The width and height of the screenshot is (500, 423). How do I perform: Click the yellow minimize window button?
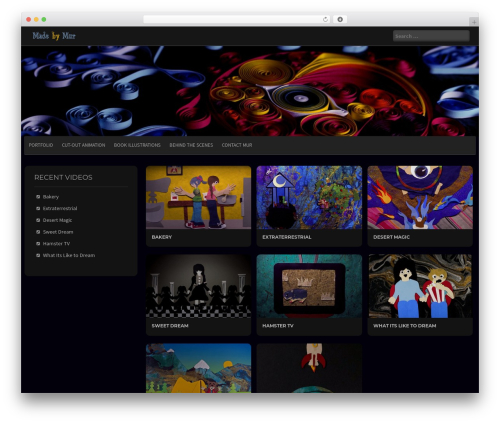pyautogui.click(x=36, y=20)
